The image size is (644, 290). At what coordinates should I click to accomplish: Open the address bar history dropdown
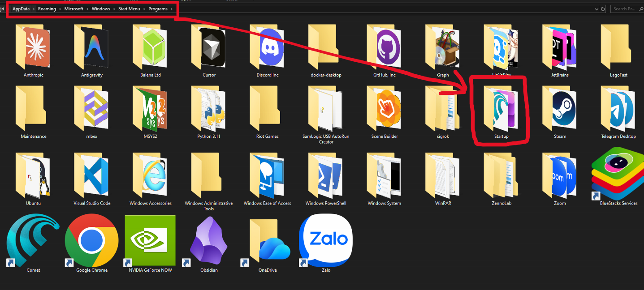[x=596, y=9]
